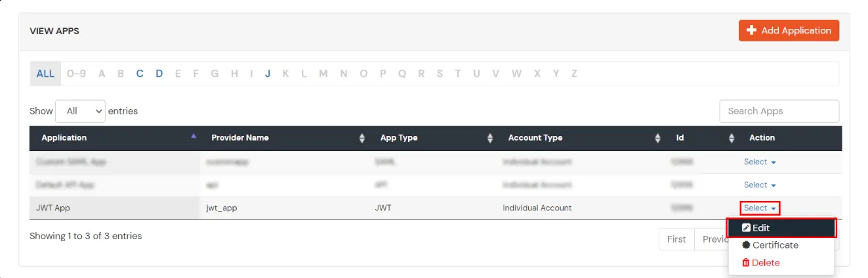Viewport: 868px width, 278px height.
Task: Sort by Application column arrow
Action: pyautogui.click(x=193, y=136)
